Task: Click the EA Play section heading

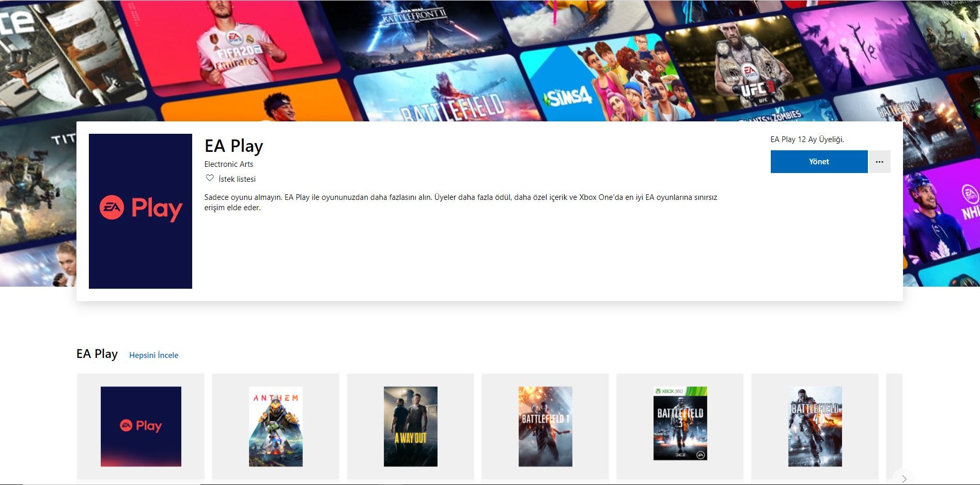Action: coord(97,354)
